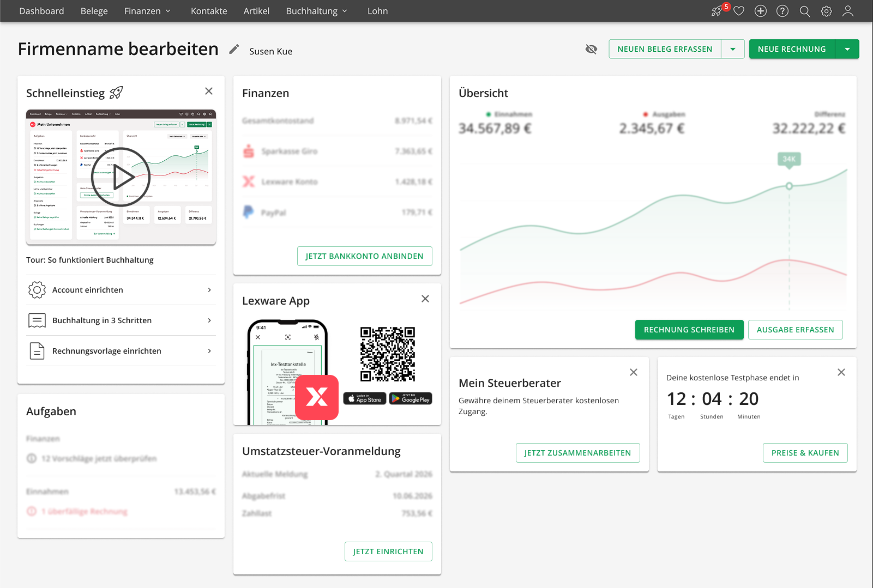This screenshot has height=588, width=873.
Task: Click the user name Susen Kue
Action: [271, 51]
